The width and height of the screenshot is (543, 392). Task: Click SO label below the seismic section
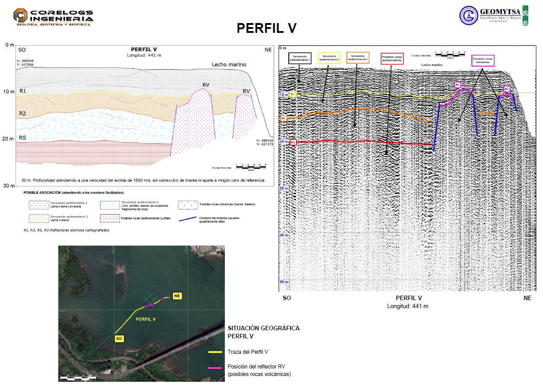tap(287, 298)
